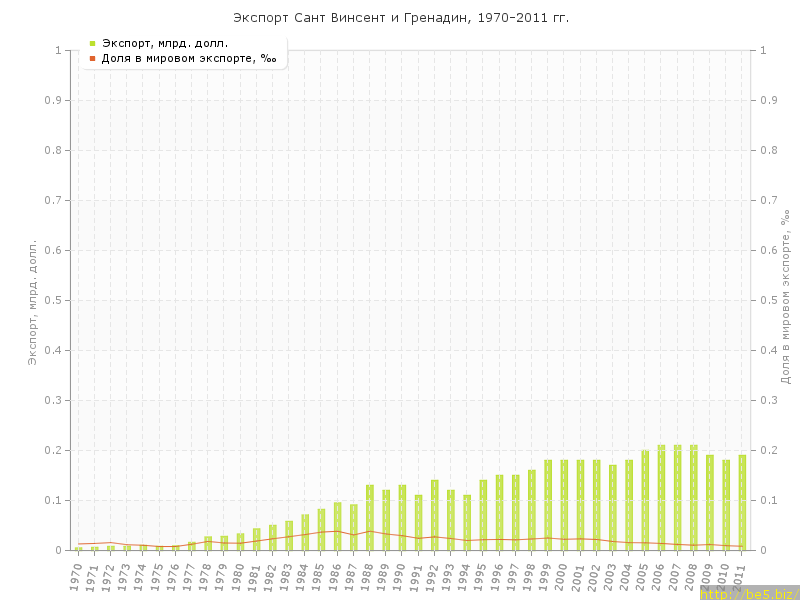Screen dimensions: 800x600
Task: Open the be5.biz watermark link
Action: 748,593
